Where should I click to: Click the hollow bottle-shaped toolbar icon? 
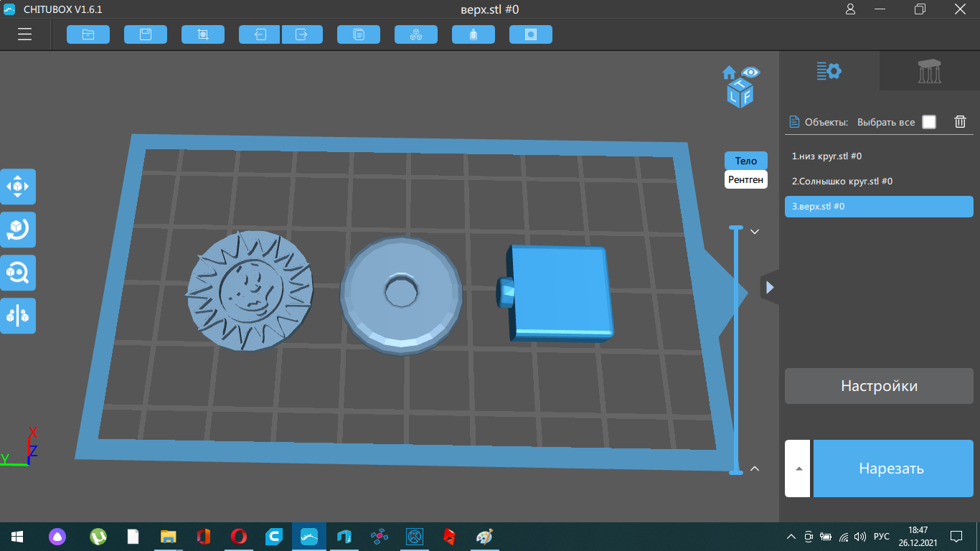tap(473, 34)
